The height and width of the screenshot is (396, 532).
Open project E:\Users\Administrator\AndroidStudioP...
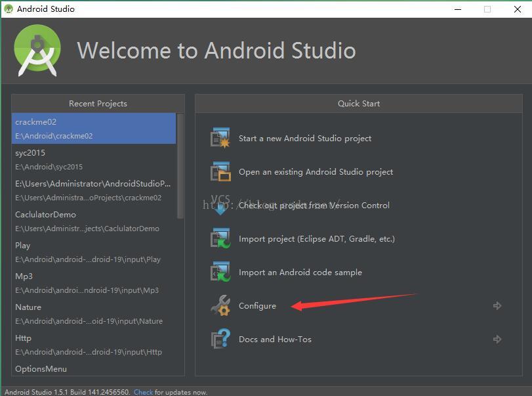pos(94,190)
